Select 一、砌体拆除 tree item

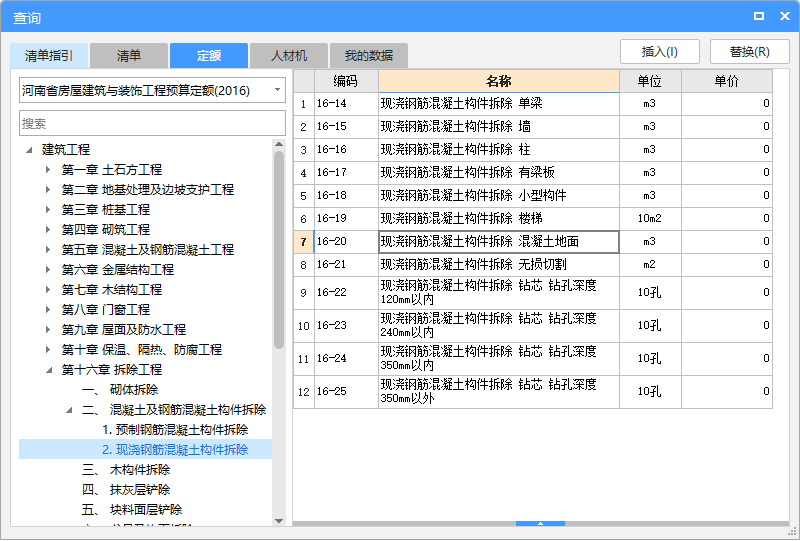pos(120,389)
